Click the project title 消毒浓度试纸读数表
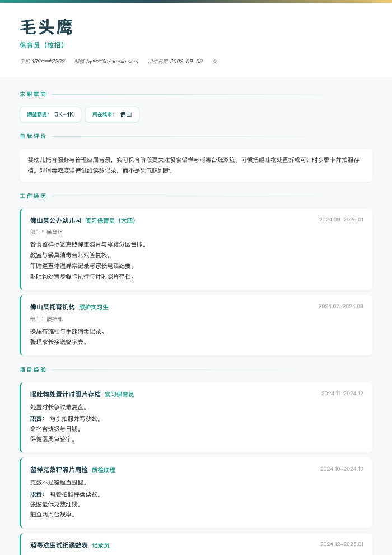Viewport: 392px width, 555px height. [59, 545]
